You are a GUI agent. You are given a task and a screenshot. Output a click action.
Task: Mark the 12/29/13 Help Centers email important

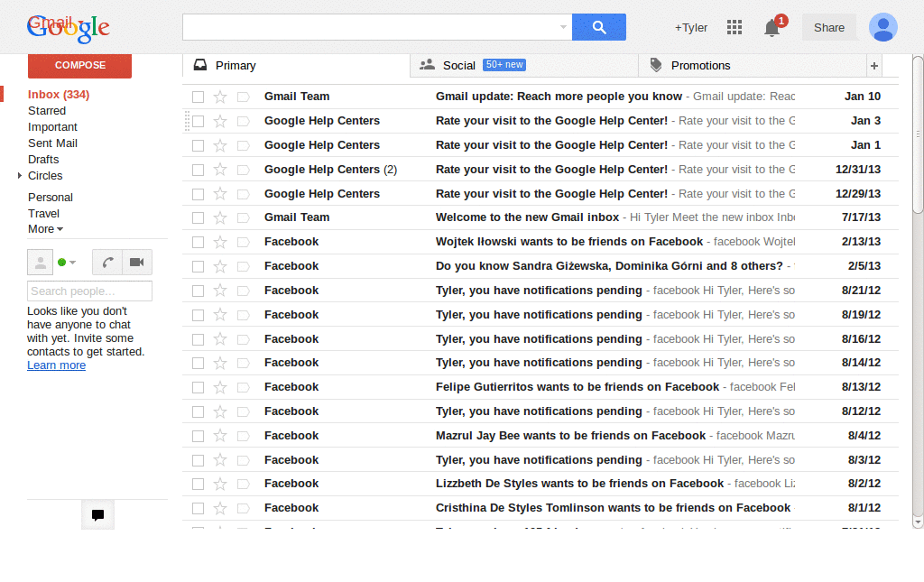tap(243, 194)
